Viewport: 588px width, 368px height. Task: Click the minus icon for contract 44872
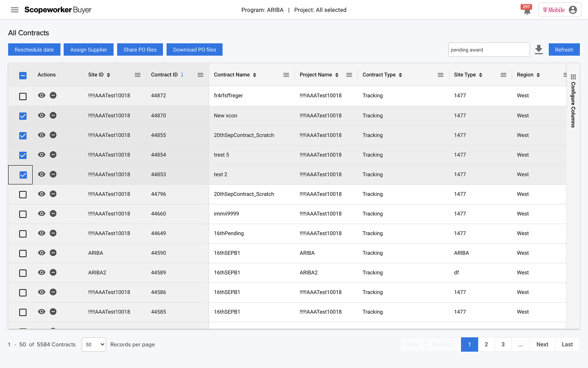point(53,95)
